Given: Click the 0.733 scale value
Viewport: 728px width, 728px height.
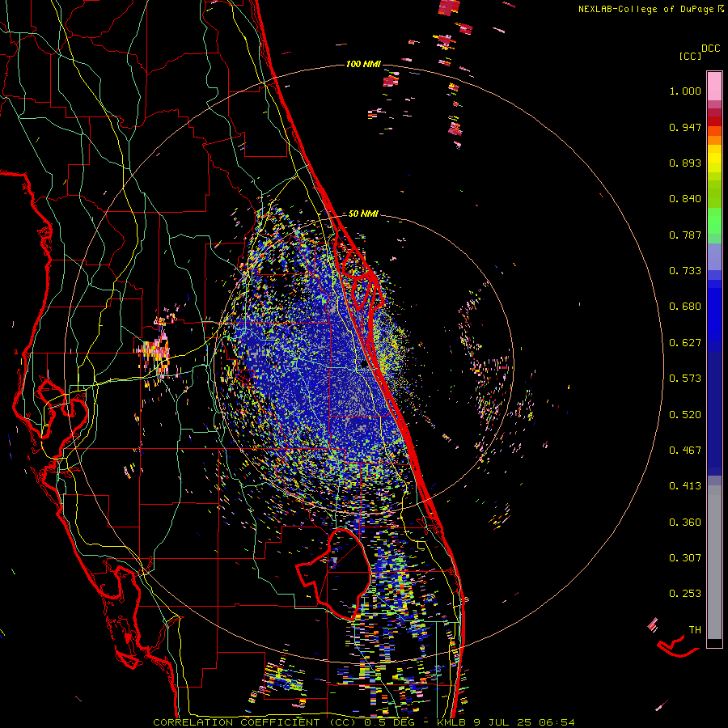Looking at the screenshot, I should 685,271.
